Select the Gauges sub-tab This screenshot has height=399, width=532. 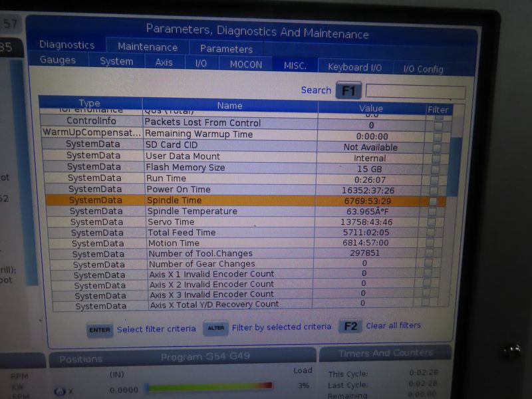(58, 60)
